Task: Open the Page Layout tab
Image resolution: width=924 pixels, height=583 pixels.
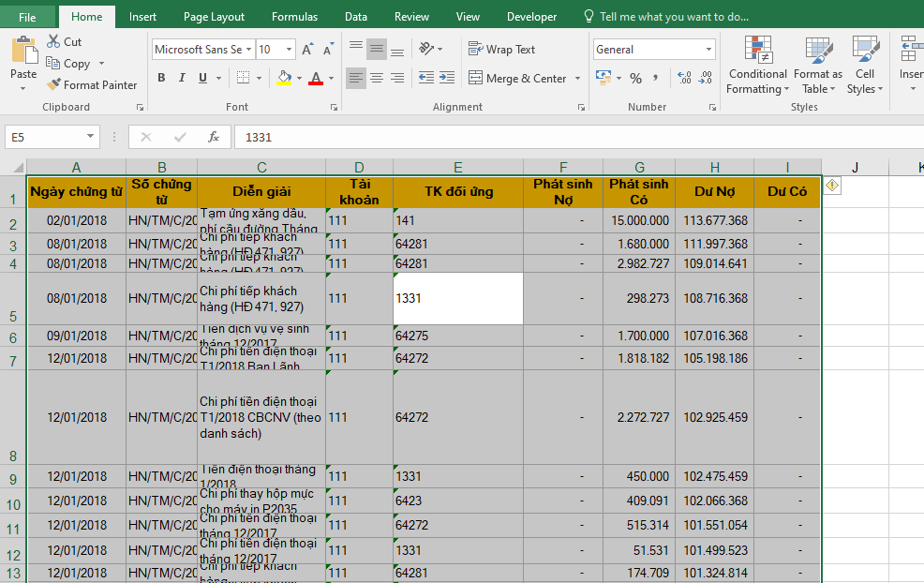Action: click(214, 17)
